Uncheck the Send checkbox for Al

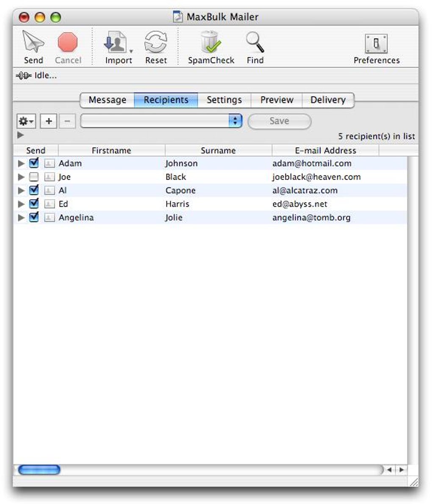(34, 190)
